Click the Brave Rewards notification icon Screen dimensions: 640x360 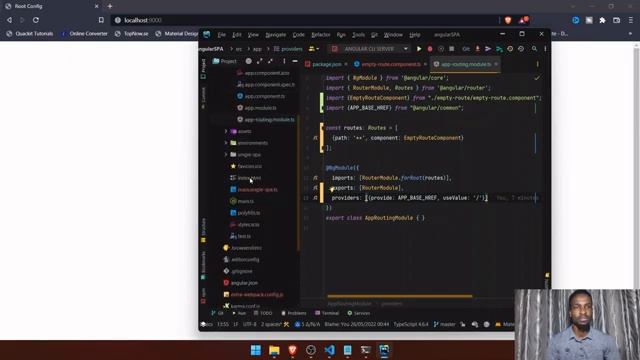(x=523, y=20)
